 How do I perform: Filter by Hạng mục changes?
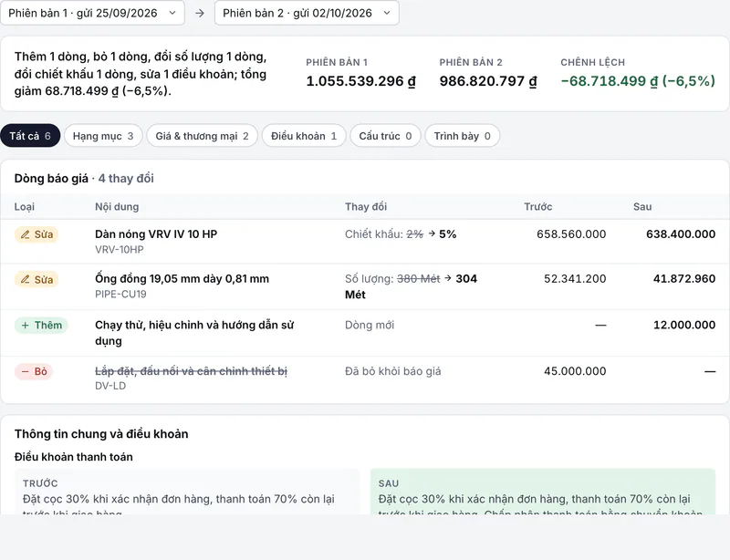(x=103, y=136)
